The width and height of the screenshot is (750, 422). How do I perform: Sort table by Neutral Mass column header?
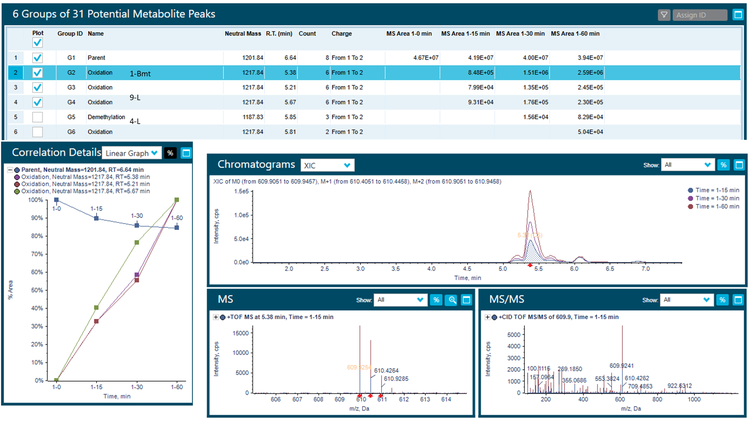(x=242, y=33)
